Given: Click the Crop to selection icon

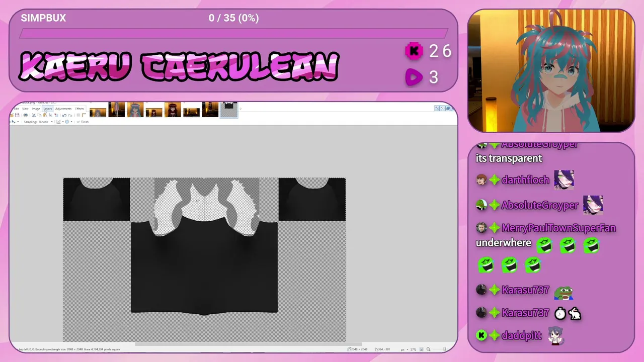Looking at the screenshot, I should tap(50, 115).
